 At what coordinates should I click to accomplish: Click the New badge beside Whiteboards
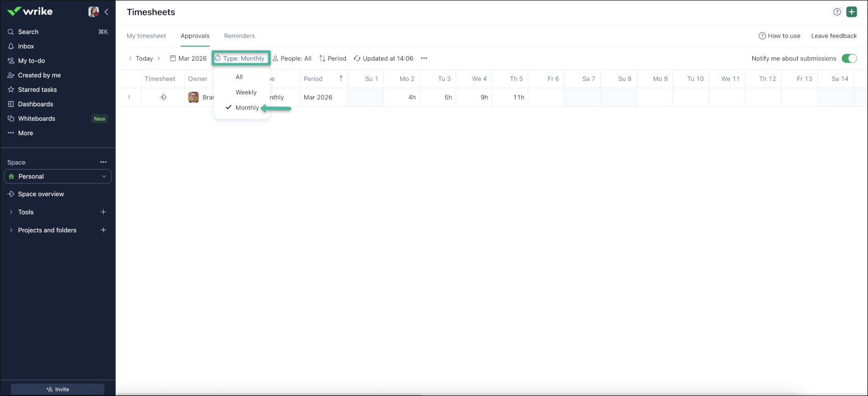click(x=99, y=119)
